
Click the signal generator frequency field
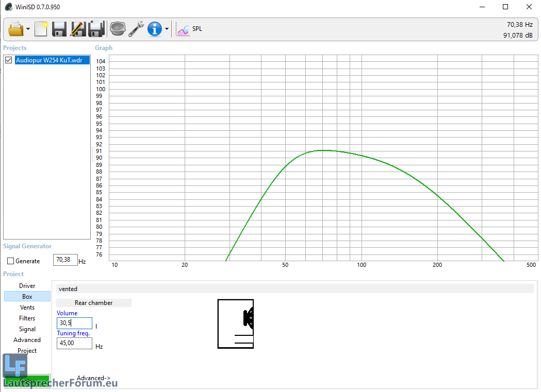[65, 260]
